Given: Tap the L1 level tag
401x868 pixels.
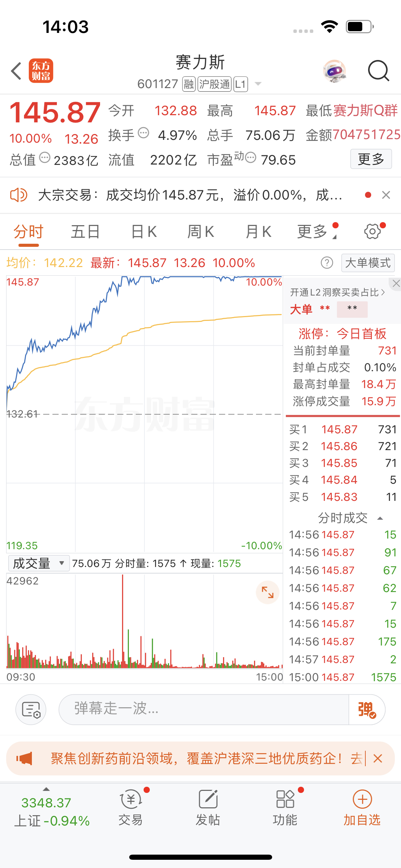Looking at the screenshot, I should click(x=241, y=84).
